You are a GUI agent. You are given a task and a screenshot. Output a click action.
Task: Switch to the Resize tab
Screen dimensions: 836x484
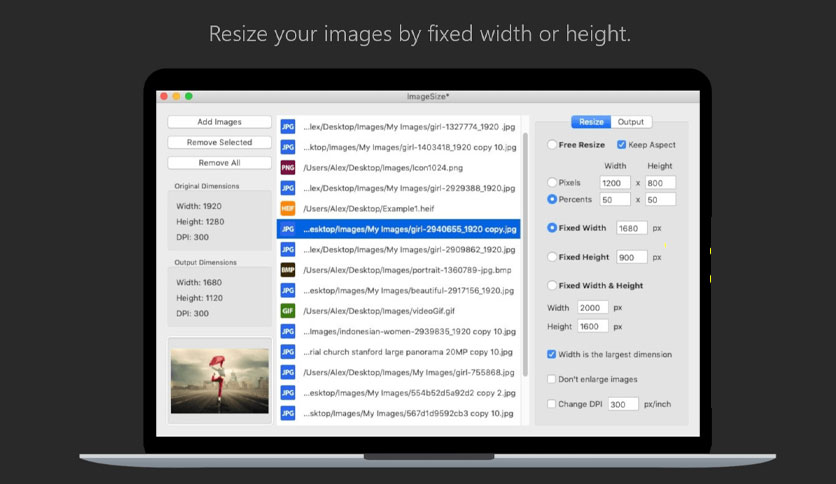pos(591,122)
